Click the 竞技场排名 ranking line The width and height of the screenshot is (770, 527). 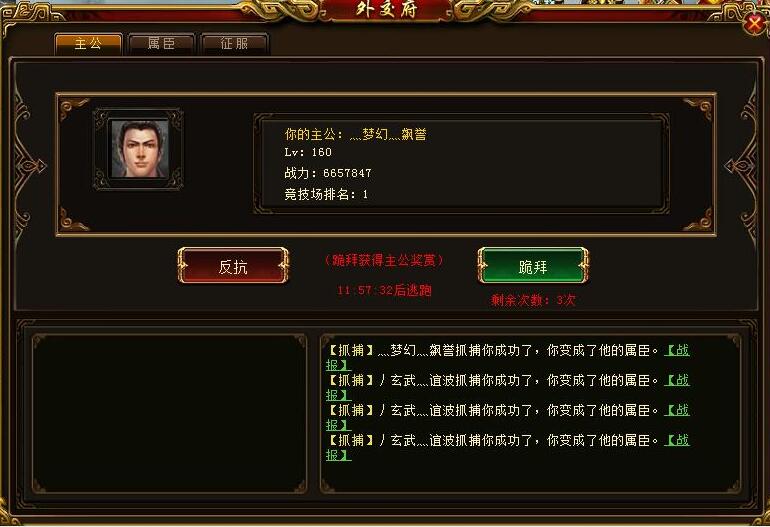click(x=326, y=194)
